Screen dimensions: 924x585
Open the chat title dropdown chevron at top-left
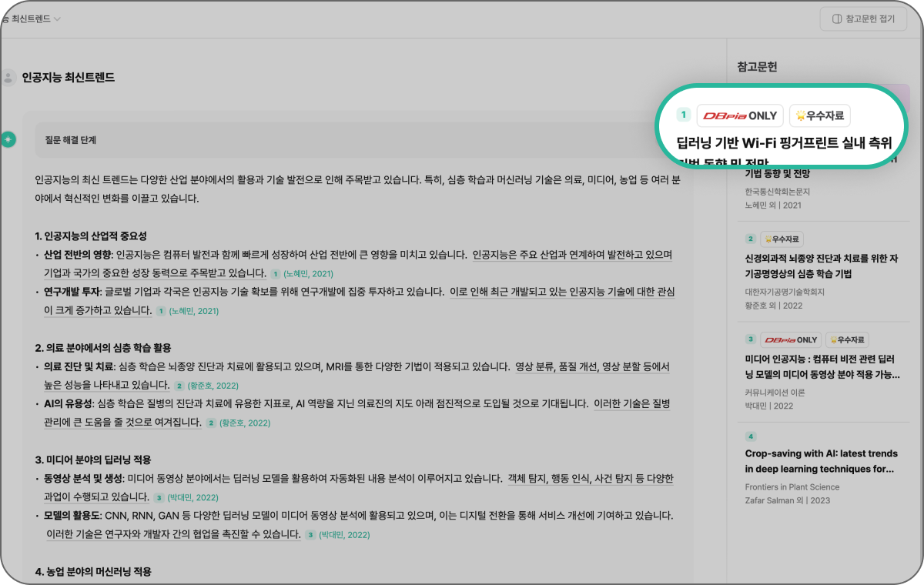point(58,18)
